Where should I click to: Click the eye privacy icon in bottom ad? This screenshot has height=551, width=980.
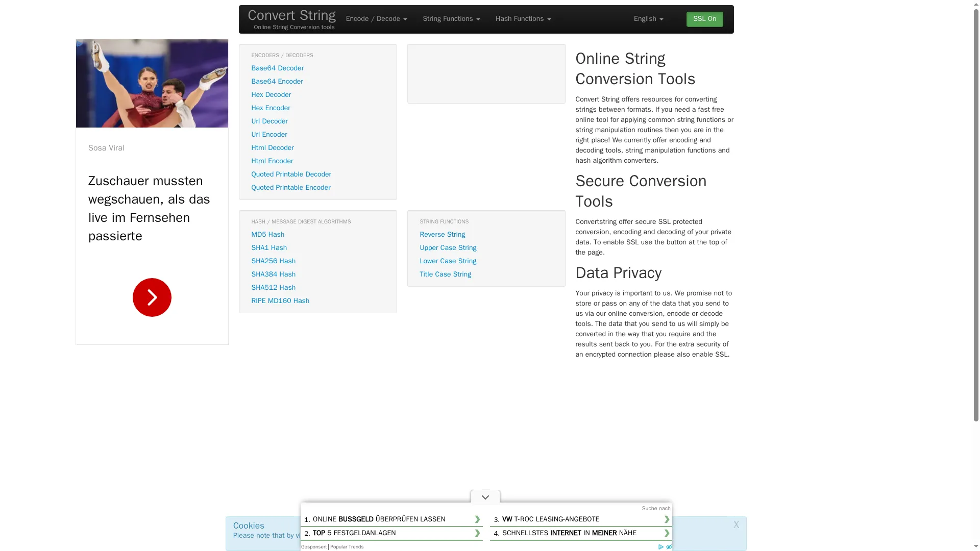tap(669, 547)
